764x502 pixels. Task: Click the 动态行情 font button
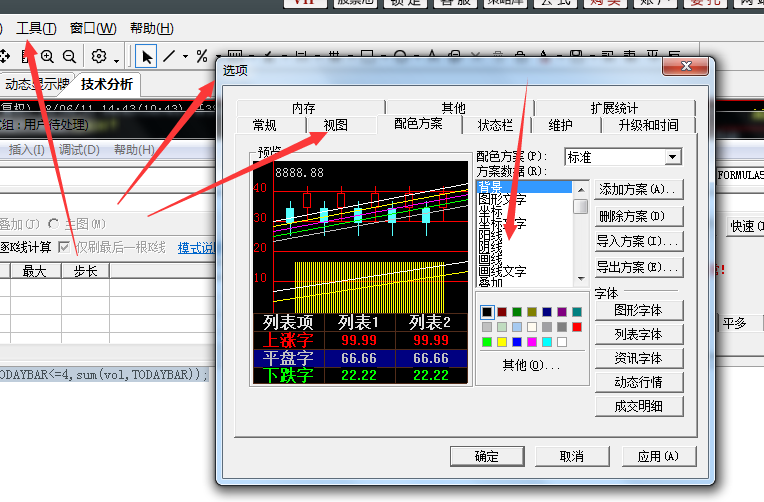pos(639,382)
